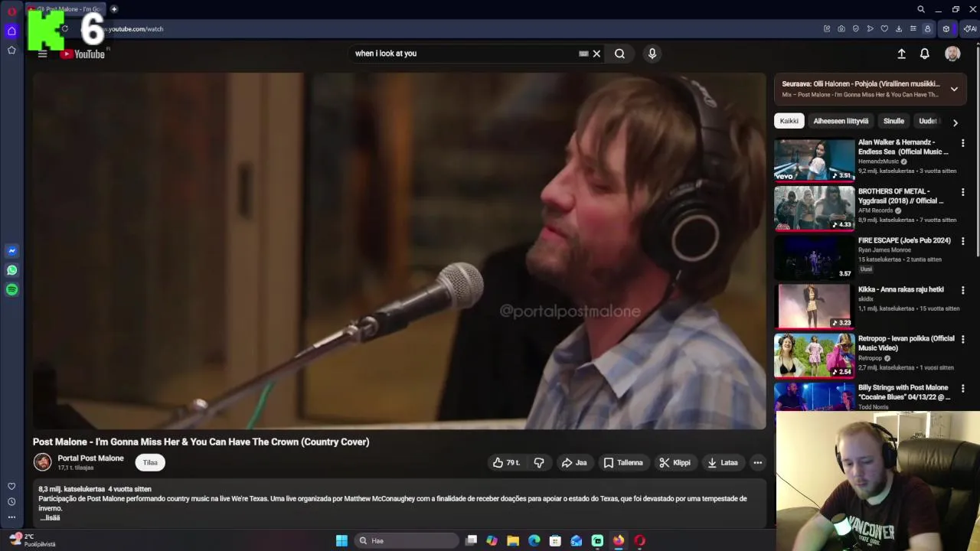
Task: Submit search with magnifier button
Action: click(619, 54)
